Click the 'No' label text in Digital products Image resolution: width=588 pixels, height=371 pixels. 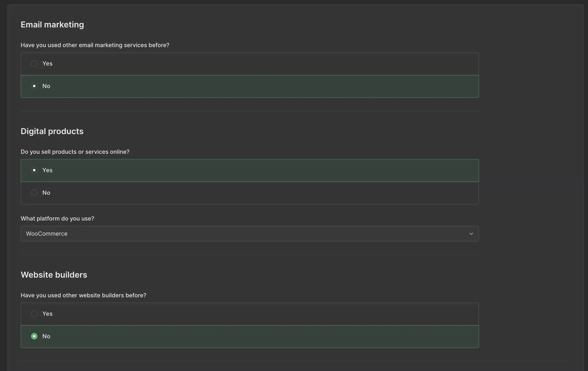(x=46, y=193)
